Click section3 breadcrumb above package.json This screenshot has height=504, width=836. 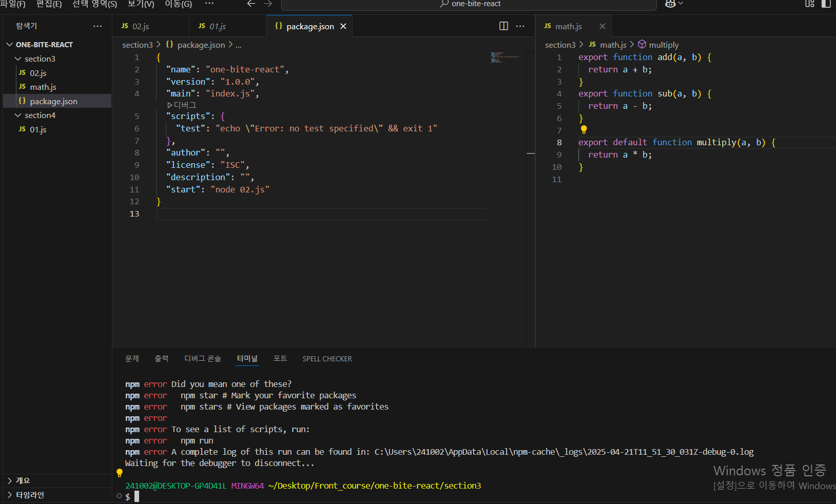click(x=138, y=45)
